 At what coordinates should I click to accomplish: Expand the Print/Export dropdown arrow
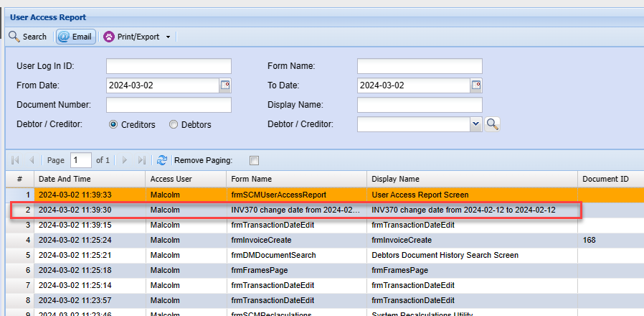(x=168, y=37)
